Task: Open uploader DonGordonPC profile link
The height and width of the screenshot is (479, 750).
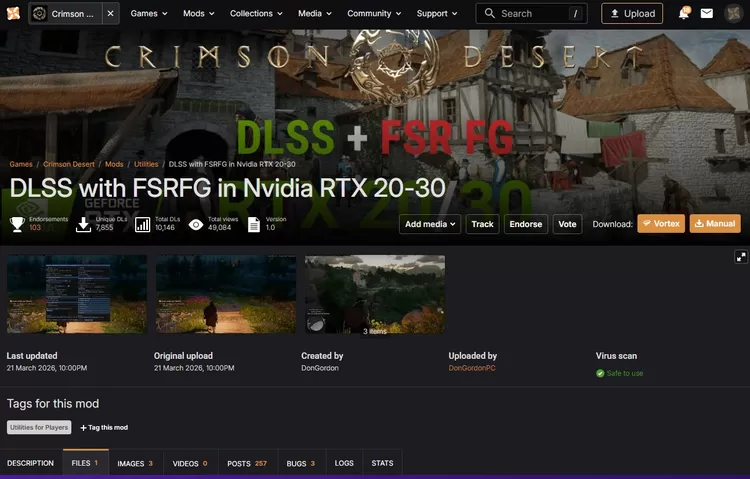Action: tap(472, 368)
